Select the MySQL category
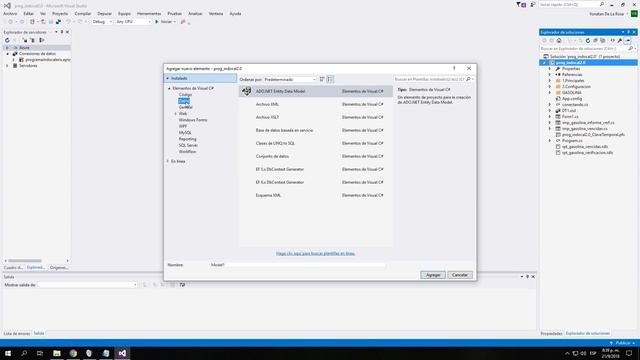 point(185,133)
